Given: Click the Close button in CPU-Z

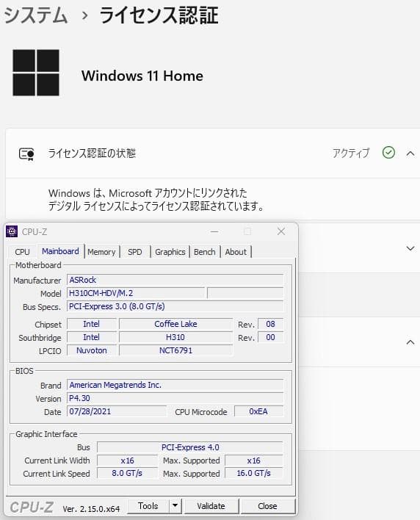Looking at the screenshot, I should click(x=267, y=506).
